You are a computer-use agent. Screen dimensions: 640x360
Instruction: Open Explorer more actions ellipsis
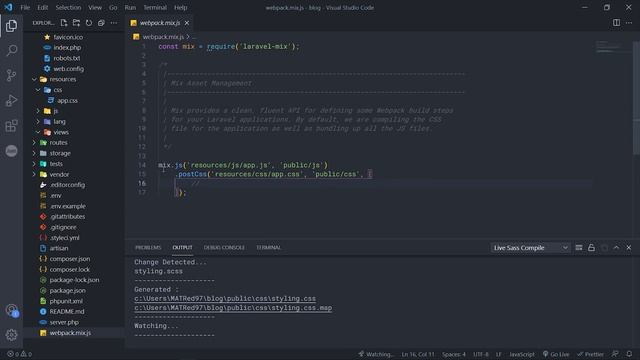point(114,23)
